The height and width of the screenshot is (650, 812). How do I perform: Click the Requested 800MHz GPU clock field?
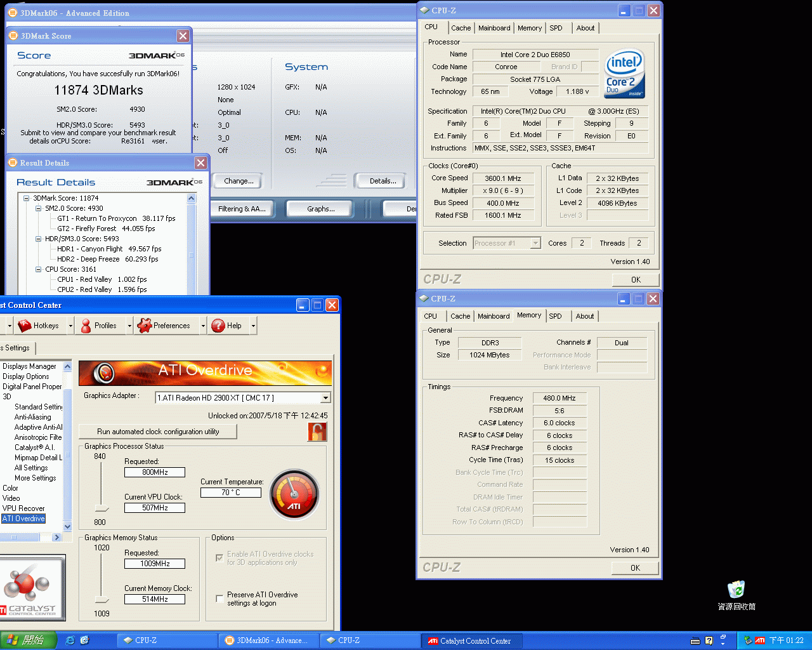[x=155, y=472]
